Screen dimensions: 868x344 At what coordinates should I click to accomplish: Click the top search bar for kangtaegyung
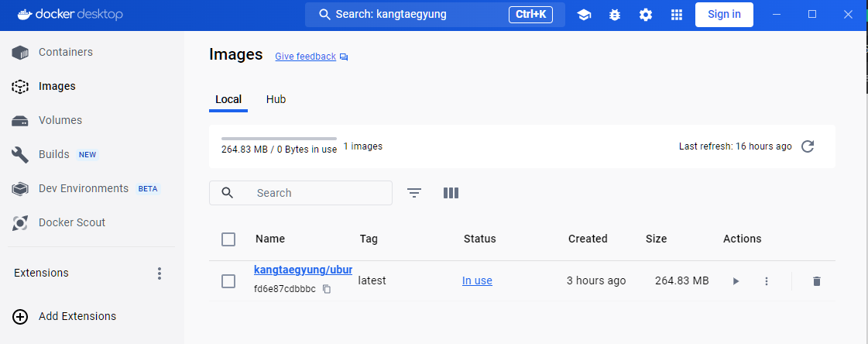coord(434,15)
